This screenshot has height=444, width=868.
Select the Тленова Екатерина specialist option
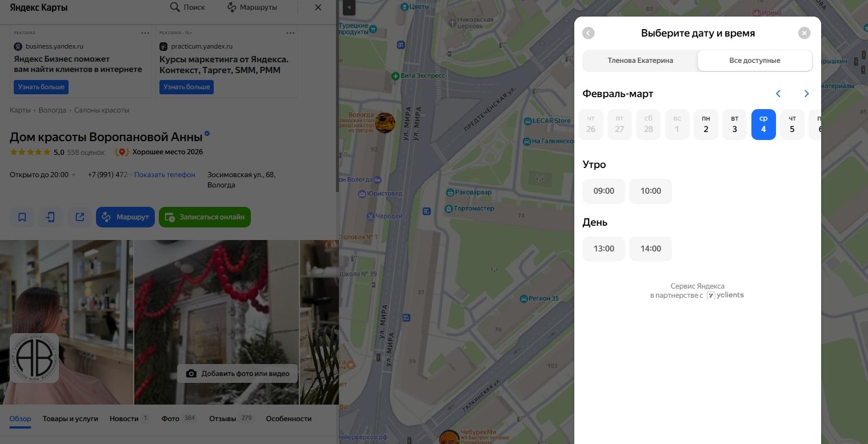tap(640, 61)
